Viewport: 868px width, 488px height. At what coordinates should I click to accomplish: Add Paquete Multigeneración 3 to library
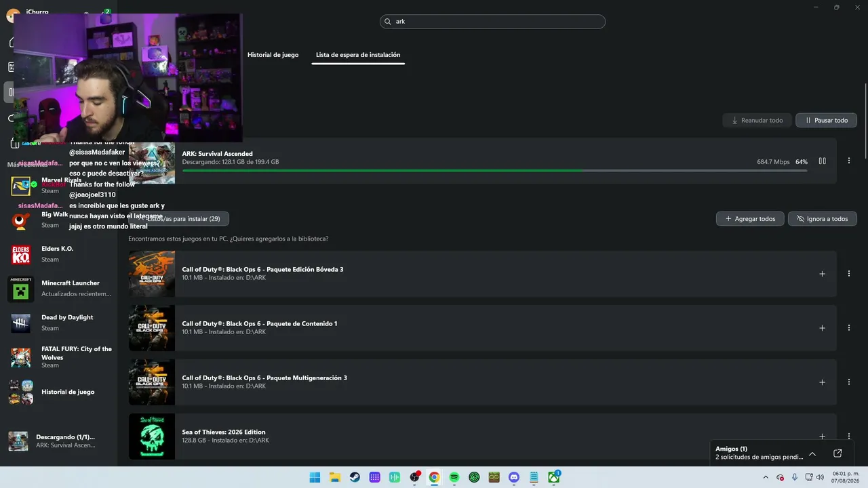tap(822, 382)
